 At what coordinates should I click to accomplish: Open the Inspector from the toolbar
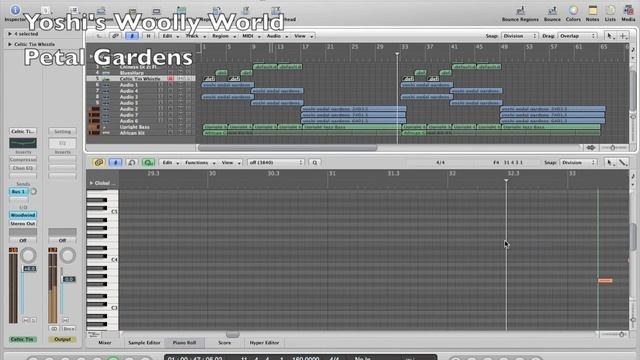15,12
